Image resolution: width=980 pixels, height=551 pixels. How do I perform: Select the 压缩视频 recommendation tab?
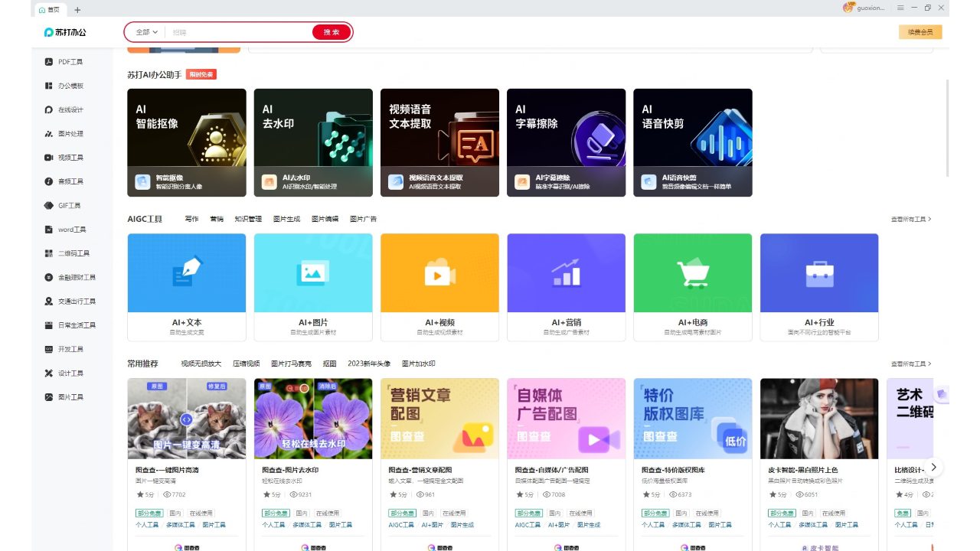click(246, 364)
